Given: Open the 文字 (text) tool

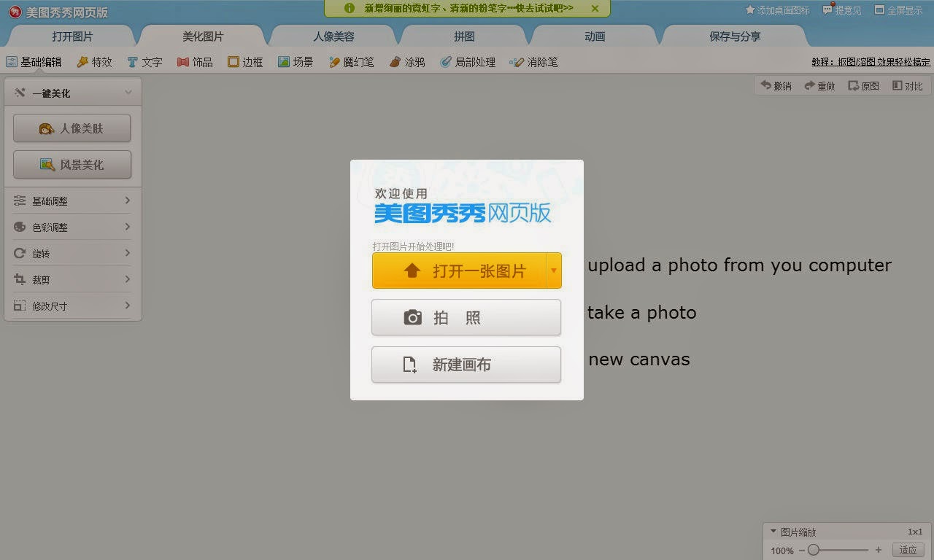Looking at the screenshot, I should (145, 62).
